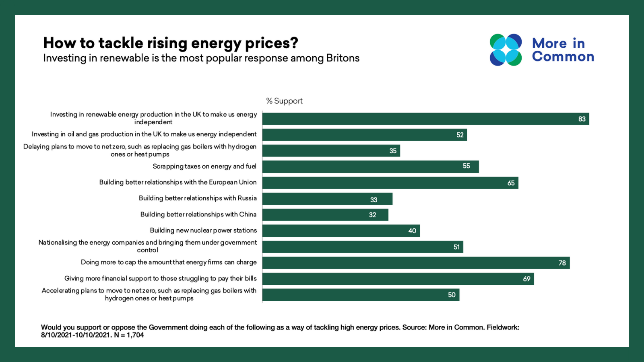This screenshot has width=644, height=362.
Task: Select the oil and gas bar showing 52
Action: tap(364, 135)
